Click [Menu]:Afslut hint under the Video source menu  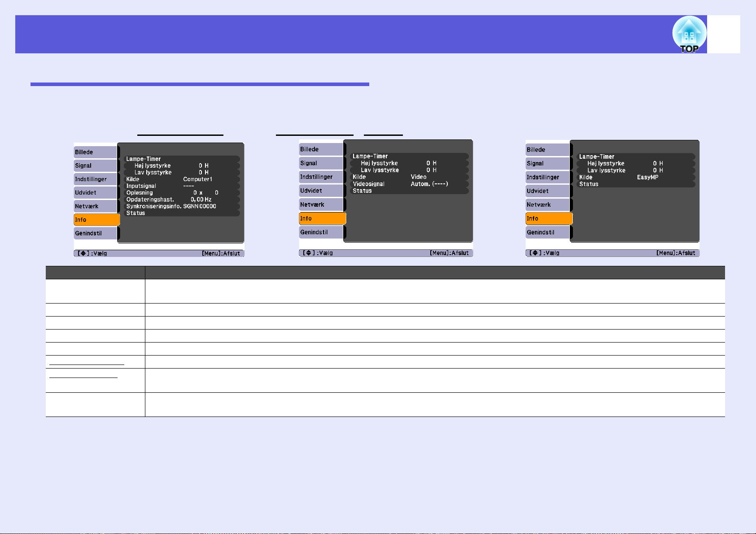(x=449, y=253)
